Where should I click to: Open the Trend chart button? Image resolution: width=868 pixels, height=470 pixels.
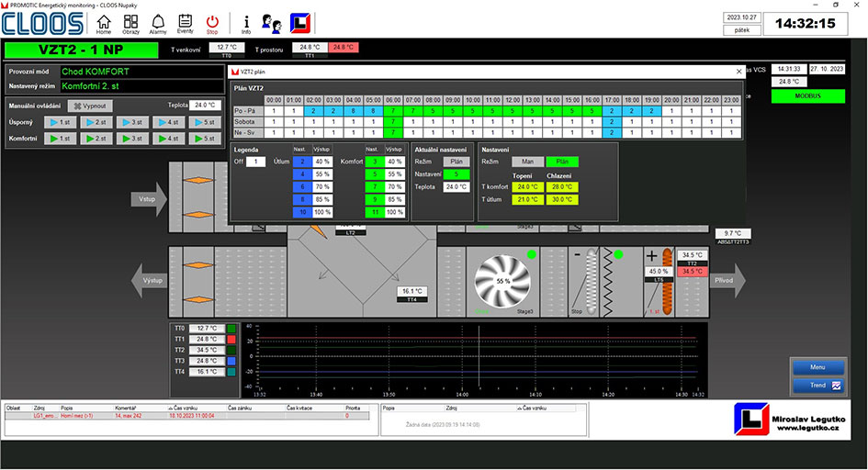pos(817,386)
